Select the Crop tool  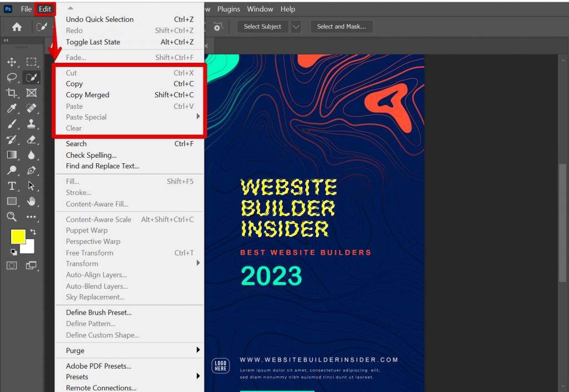point(12,93)
